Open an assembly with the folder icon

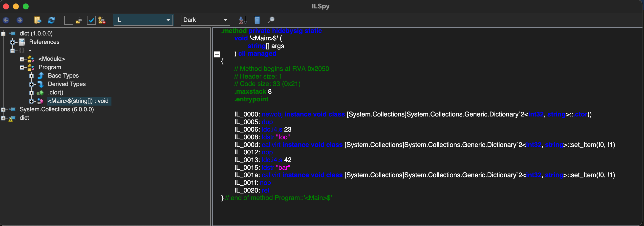[x=38, y=20]
